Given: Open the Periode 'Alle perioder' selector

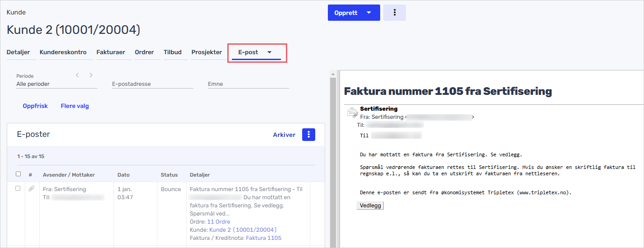Looking at the screenshot, I should [x=57, y=84].
